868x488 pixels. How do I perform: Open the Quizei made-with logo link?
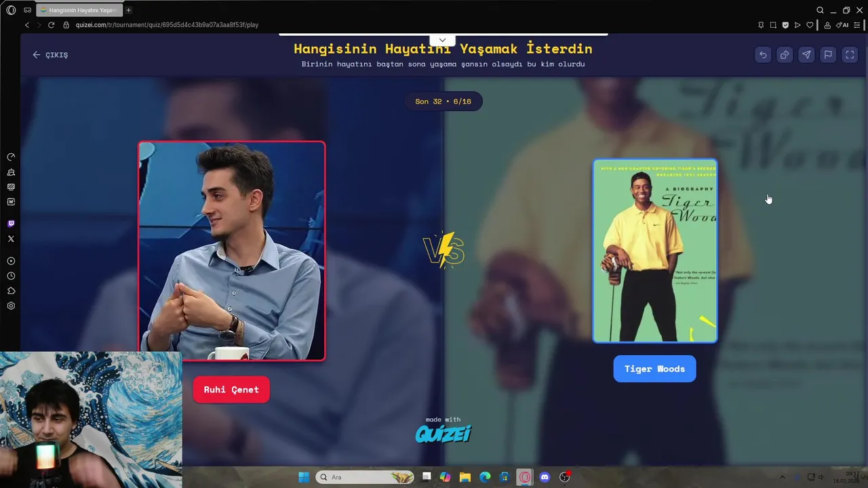[443, 430]
